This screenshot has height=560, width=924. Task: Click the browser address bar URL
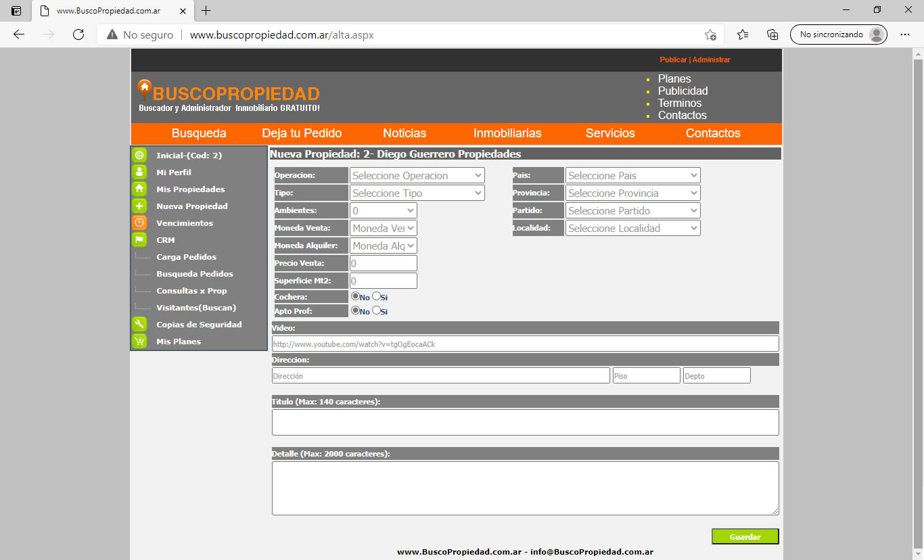click(282, 34)
